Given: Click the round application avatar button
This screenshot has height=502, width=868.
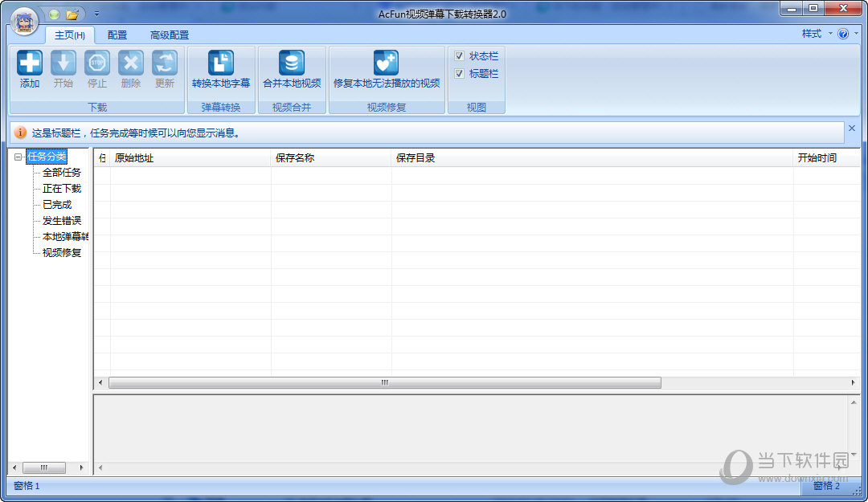Looking at the screenshot, I should (24, 22).
